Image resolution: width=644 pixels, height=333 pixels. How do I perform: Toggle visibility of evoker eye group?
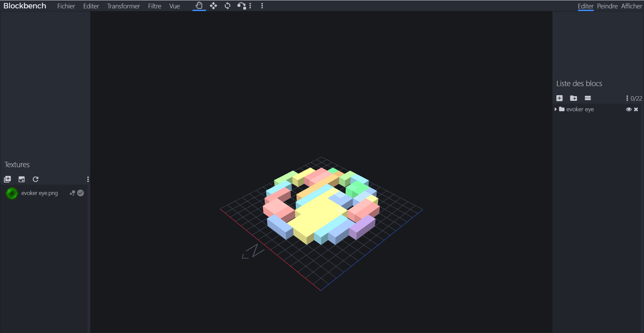pyautogui.click(x=629, y=109)
